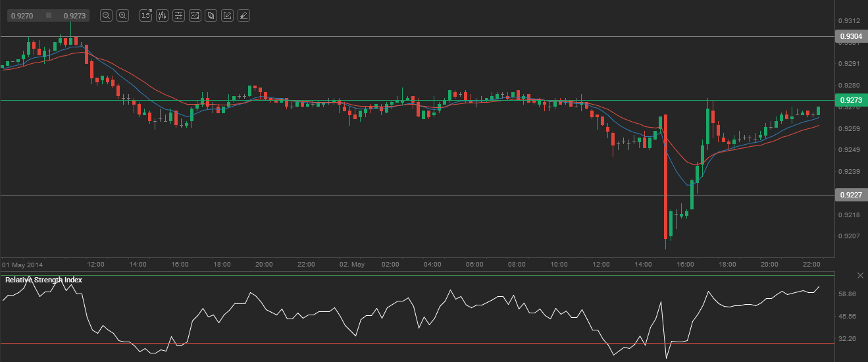Close the Relative Strength Index panel

coord(860,275)
